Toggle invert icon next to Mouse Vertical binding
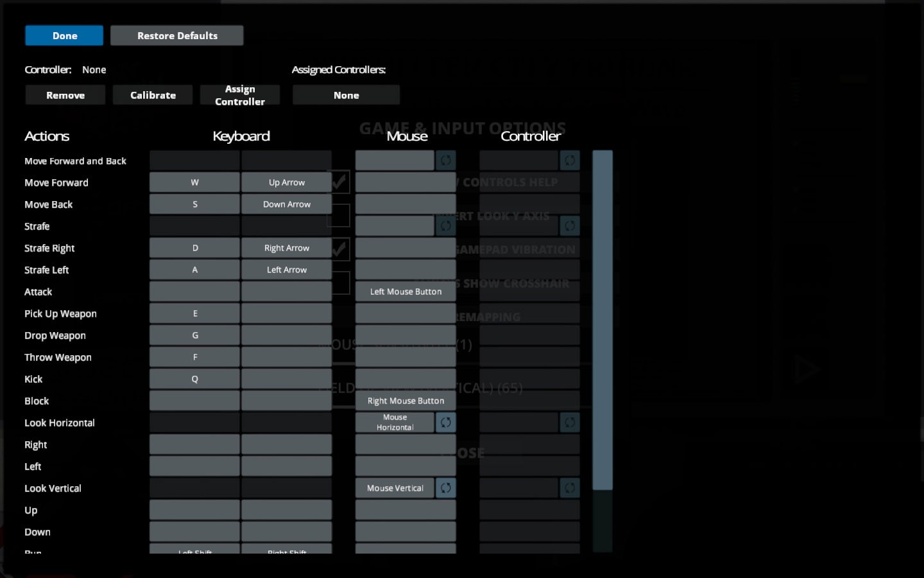This screenshot has width=924, height=578. [x=445, y=488]
